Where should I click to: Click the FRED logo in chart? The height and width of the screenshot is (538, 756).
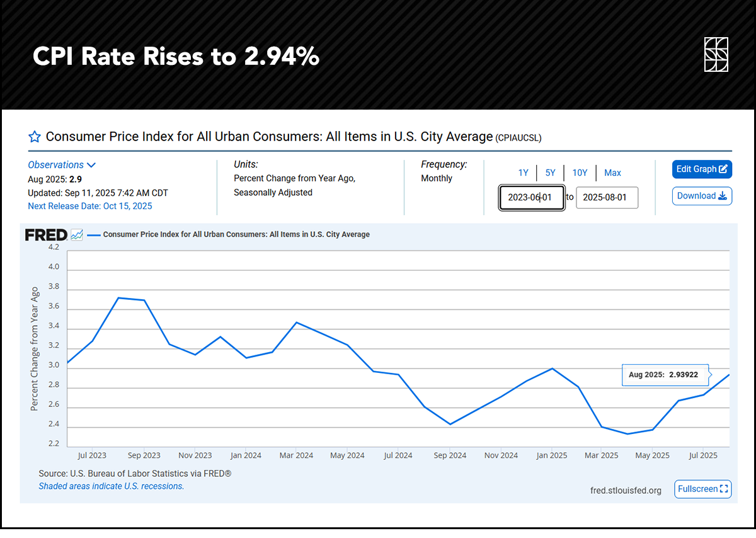tap(46, 235)
